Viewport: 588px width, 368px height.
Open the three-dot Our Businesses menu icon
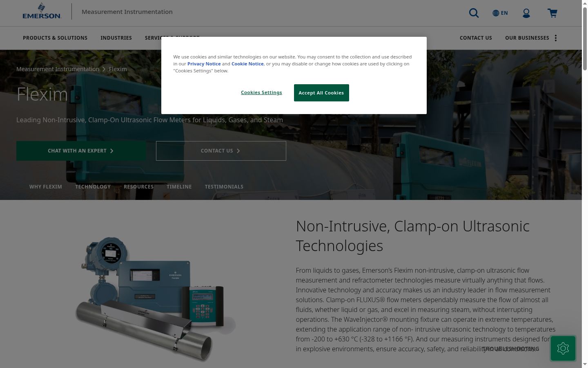556,38
